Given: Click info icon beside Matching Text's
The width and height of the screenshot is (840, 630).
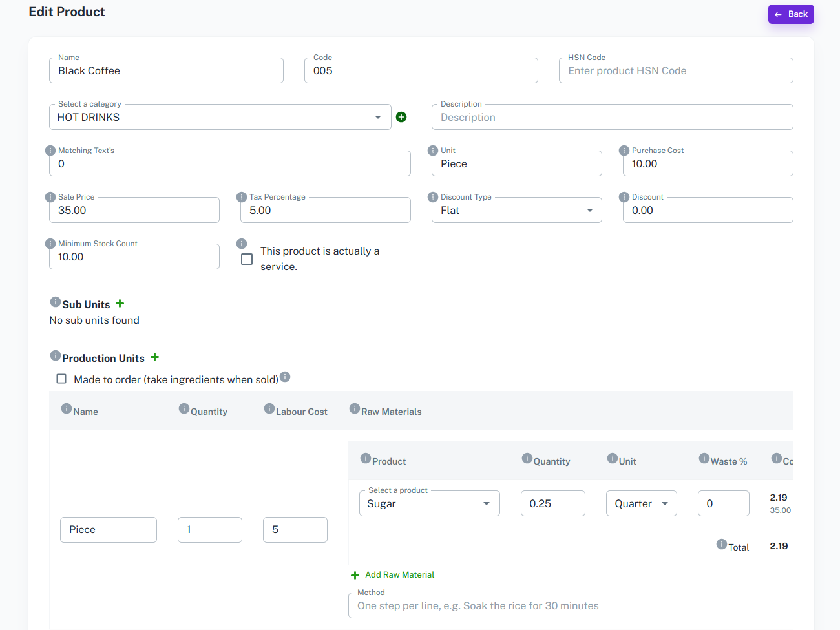Looking at the screenshot, I should [50, 151].
